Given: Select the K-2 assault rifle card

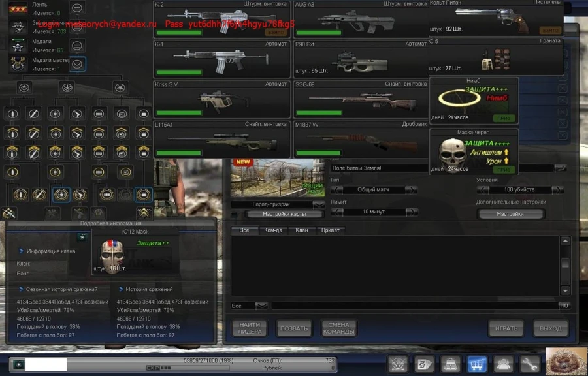Looking at the screenshot, I should click(x=222, y=19).
